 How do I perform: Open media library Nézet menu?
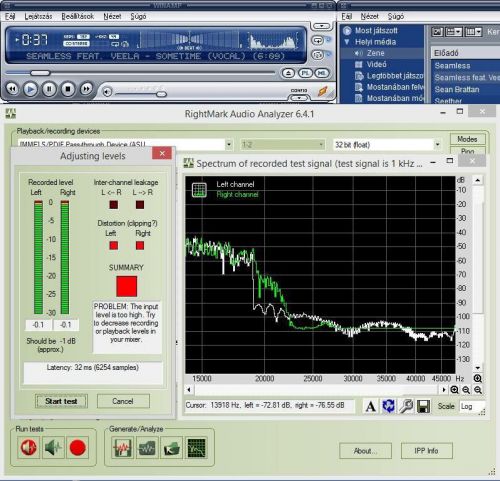click(370, 16)
